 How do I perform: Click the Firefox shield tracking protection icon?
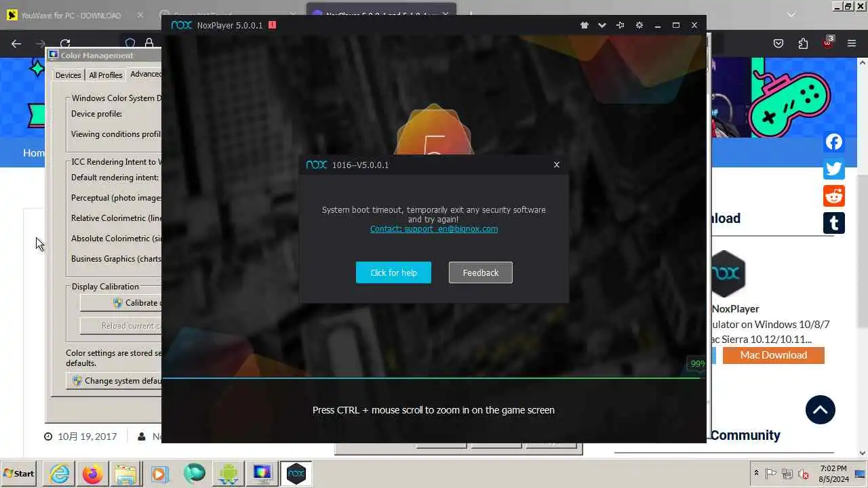[x=130, y=43]
